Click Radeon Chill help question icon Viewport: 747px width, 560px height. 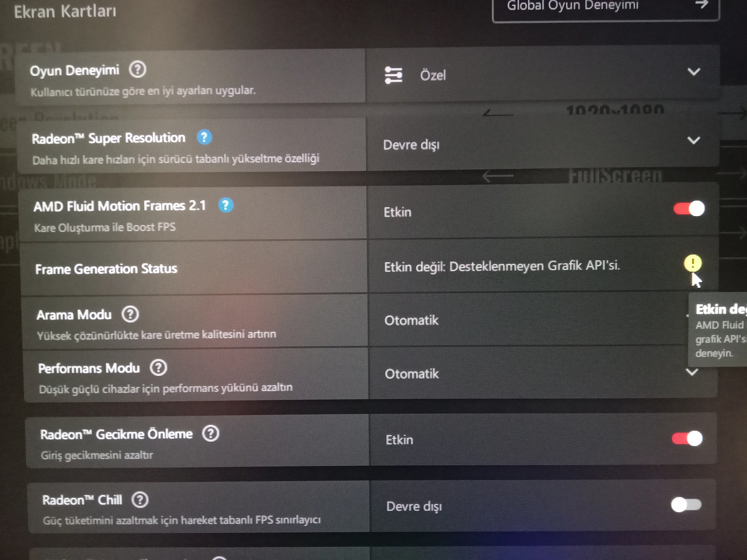tap(140, 500)
